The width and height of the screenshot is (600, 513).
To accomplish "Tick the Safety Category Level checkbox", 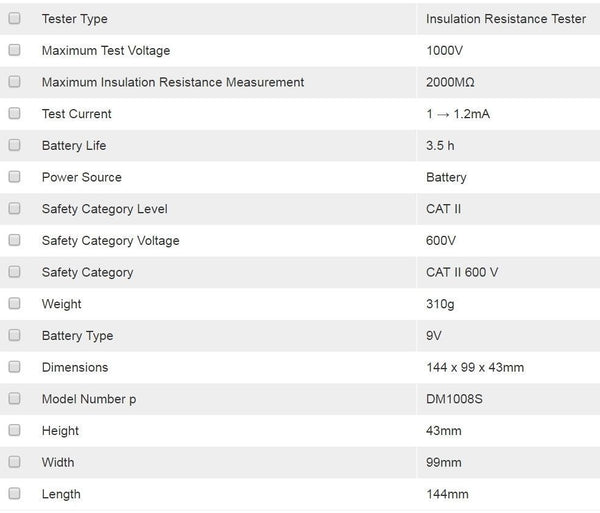I will point(14,209).
